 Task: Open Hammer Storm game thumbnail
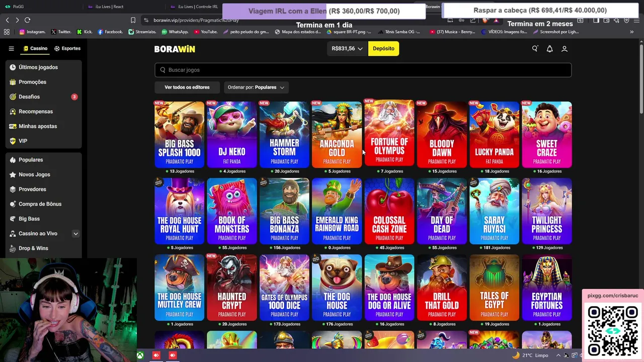click(284, 135)
